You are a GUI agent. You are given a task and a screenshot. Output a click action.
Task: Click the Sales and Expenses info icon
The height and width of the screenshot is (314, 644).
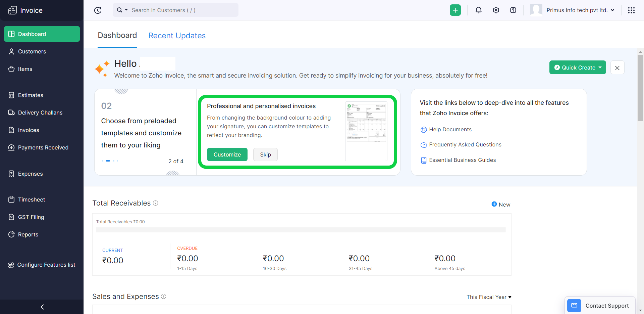coord(164,296)
